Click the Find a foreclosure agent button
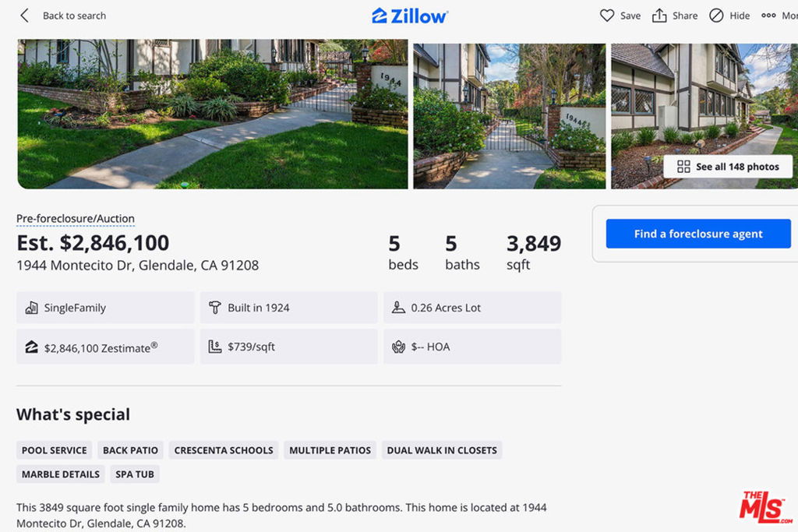Viewport: 798px width, 532px height. tap(698, 234)
